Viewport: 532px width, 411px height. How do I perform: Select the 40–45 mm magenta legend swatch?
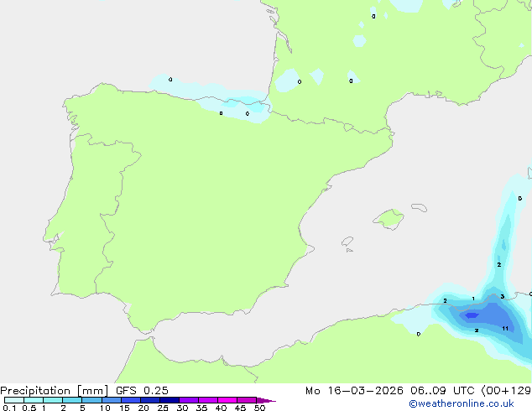pyautogui.click(x=227, y=400)
